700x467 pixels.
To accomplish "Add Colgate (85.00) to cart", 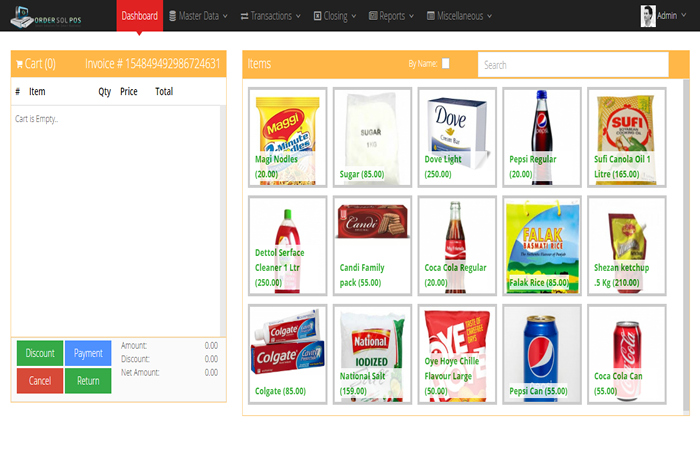I will tap(288, 354).
